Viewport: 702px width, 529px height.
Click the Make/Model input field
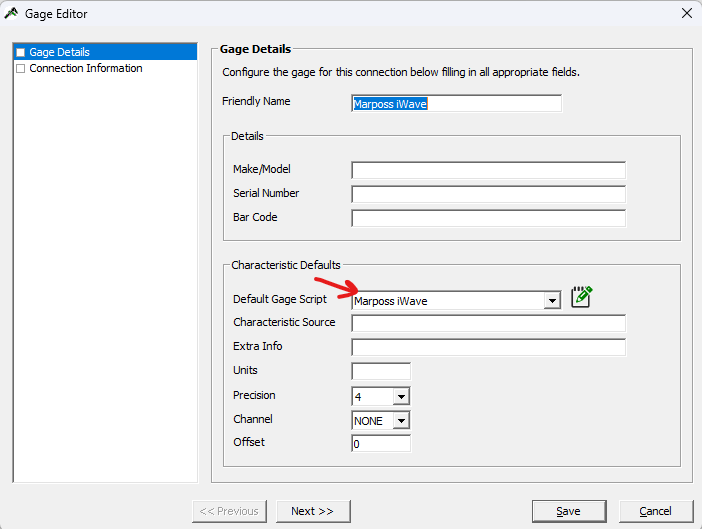click(x=488, y=171)
